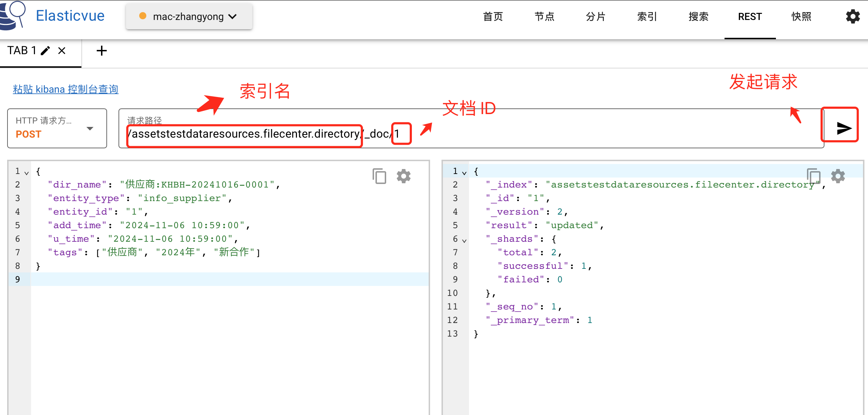Open the 粘贴 kibana 控制台查询 link
This screenshot has height=415, width=868.
65,89
